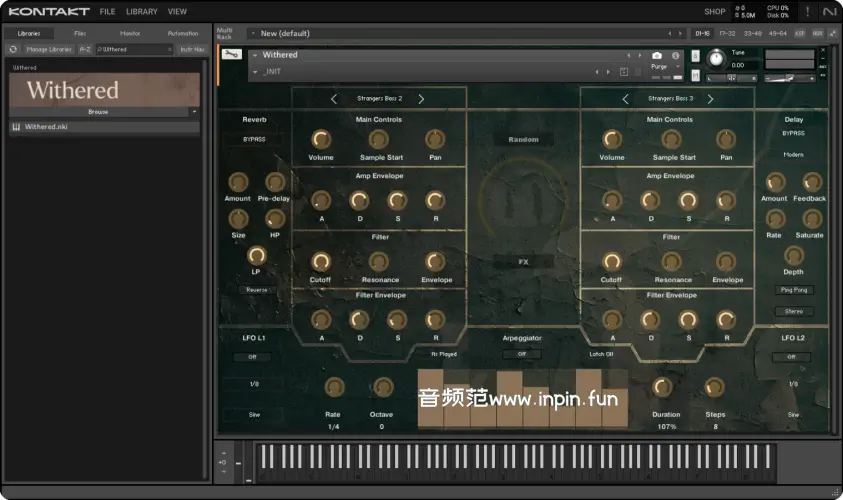Click the Native Instruments logo icon
This screenshot has width=843, height=500.
click(x=829, y=12)
